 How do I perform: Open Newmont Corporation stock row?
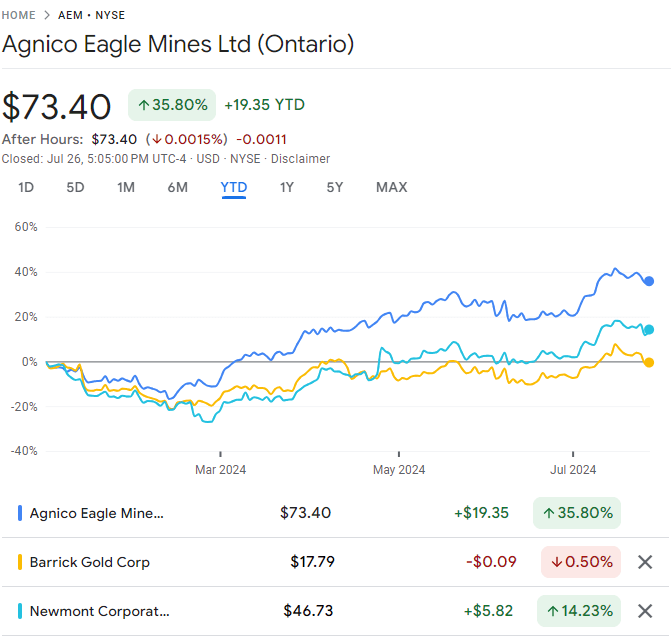tap(100, 610)
